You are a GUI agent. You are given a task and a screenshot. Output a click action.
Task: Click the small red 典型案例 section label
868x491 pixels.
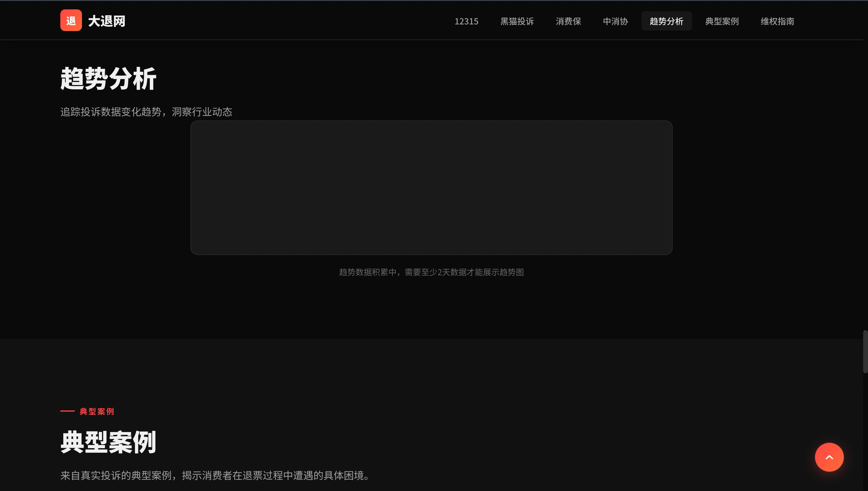(97, 411)
